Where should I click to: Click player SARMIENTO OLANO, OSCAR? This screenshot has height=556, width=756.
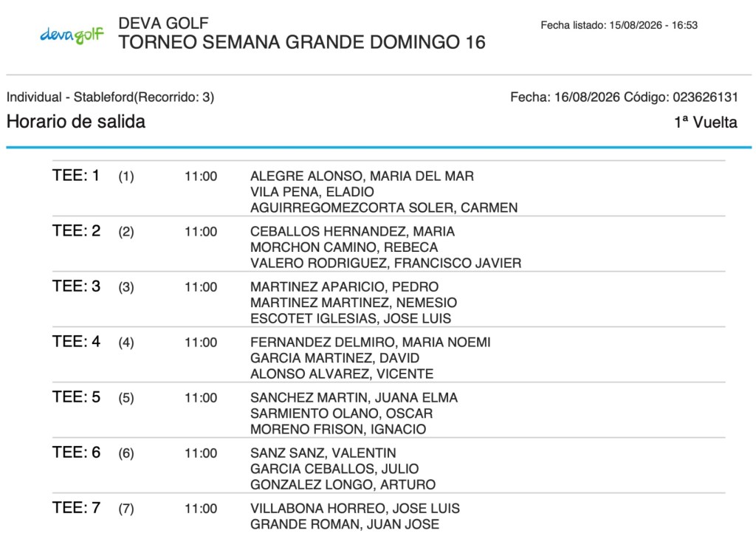[341, 413]
